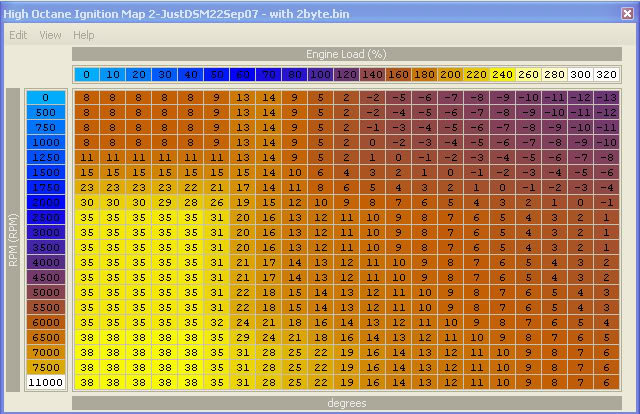
Task: Select the 1250 RPM row header
Action: click(46, 158)
